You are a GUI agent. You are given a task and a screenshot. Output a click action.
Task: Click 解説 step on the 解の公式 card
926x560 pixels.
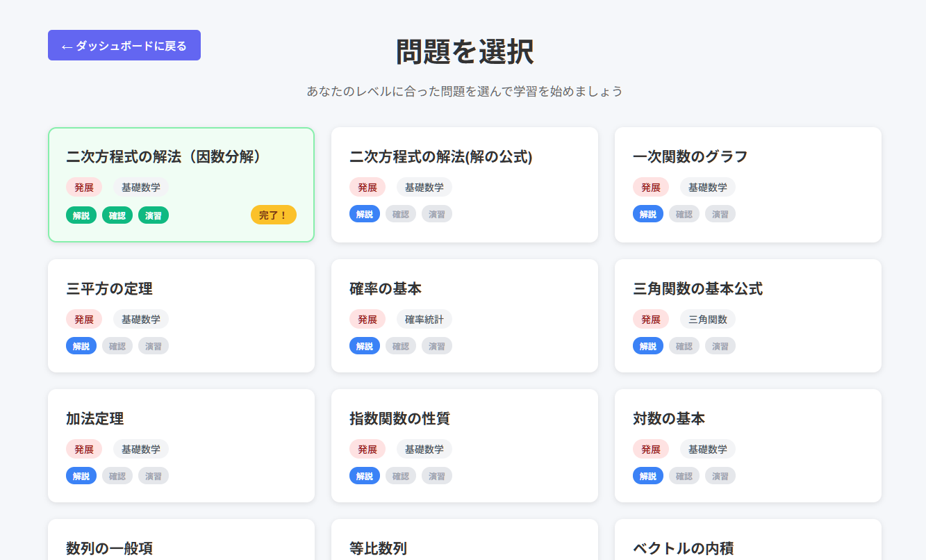(x=365, y=214)
